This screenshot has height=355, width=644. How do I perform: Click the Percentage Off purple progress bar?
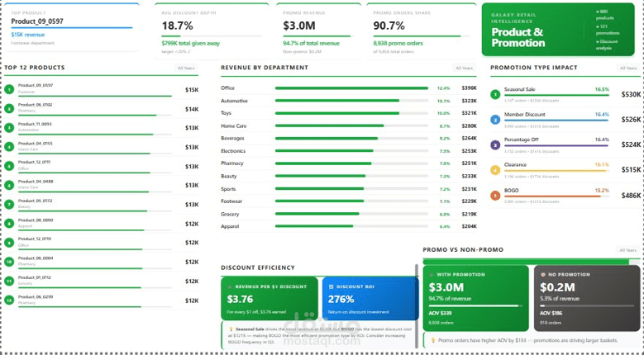click(556, 145)
